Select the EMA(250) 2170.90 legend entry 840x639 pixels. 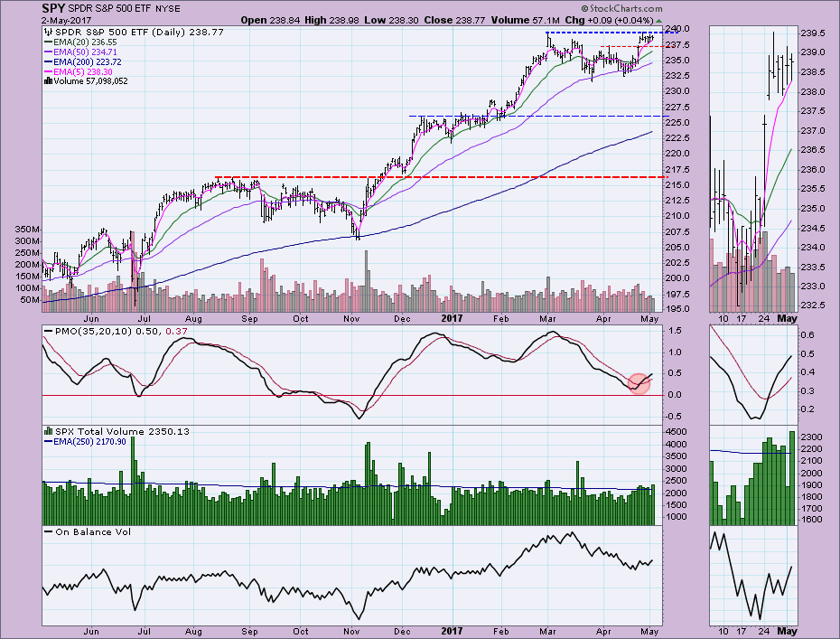click(x=85, y=442)
